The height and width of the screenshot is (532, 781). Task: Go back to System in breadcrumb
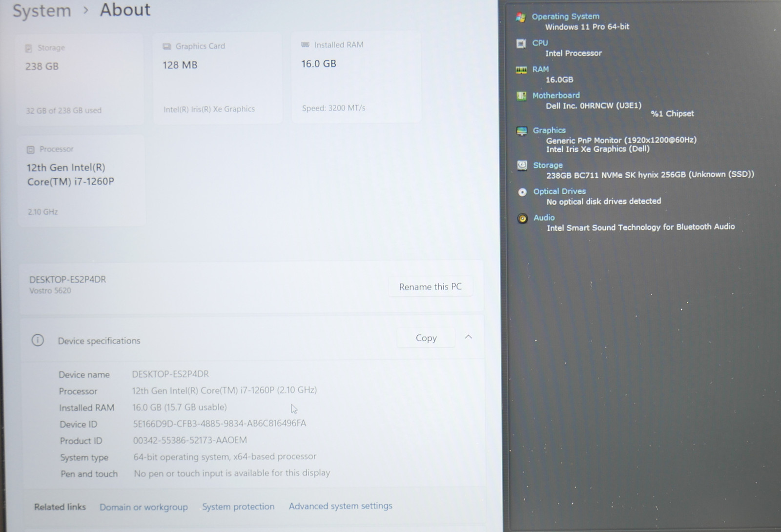(42, 11)
